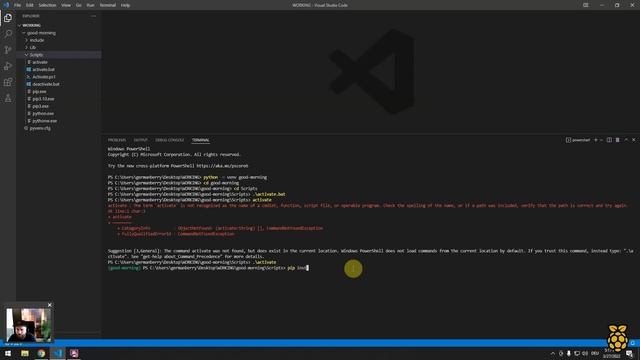This screenshot has width=640, height=360.
Task: Select pip3.10.exe in the file tree
Action: [x=59, y=99]
